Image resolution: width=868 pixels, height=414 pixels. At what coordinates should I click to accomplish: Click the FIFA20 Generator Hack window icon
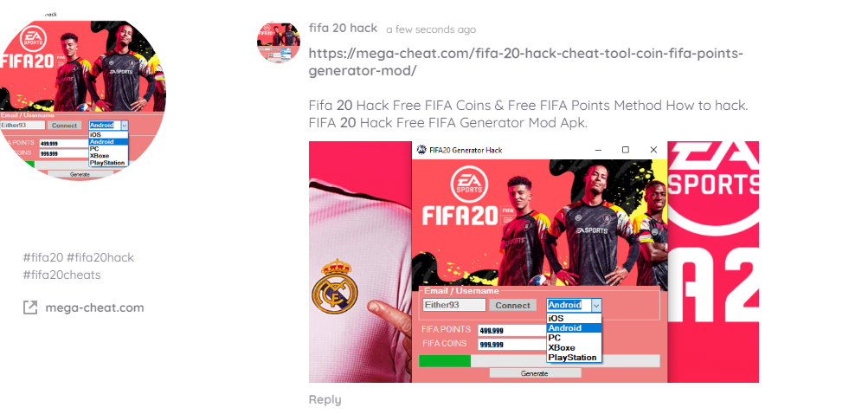click(421, 150)
